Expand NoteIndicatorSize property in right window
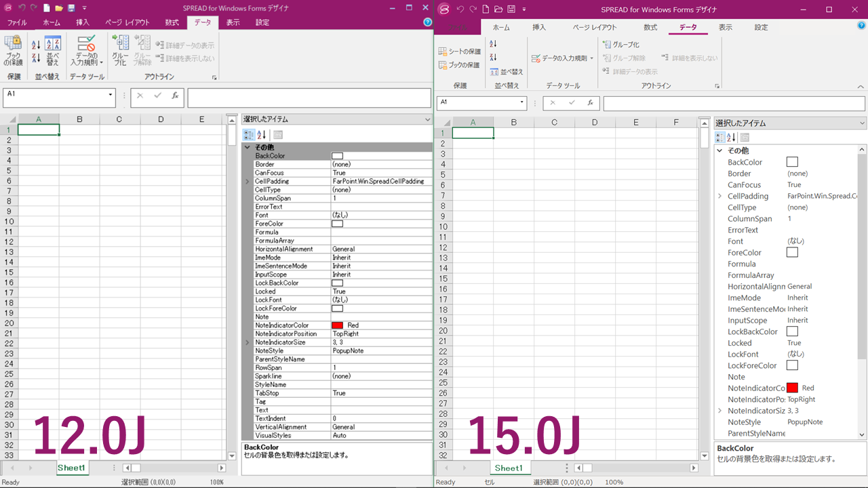 (719, 411)
